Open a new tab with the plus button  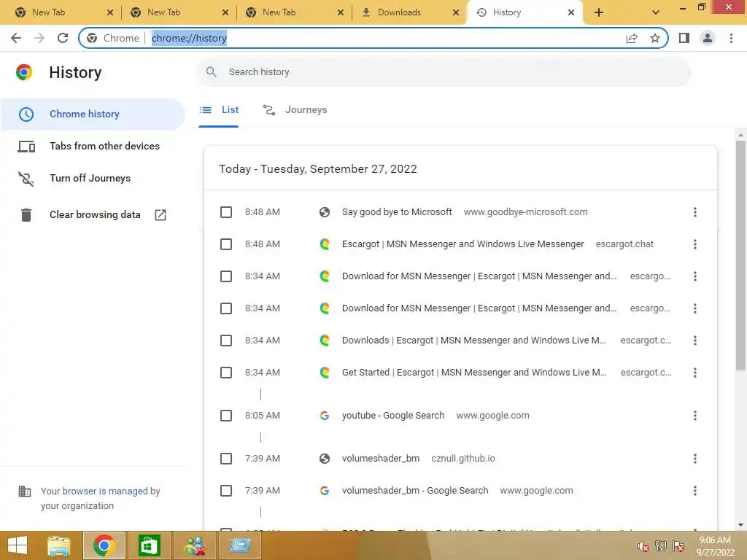point(599,12)
